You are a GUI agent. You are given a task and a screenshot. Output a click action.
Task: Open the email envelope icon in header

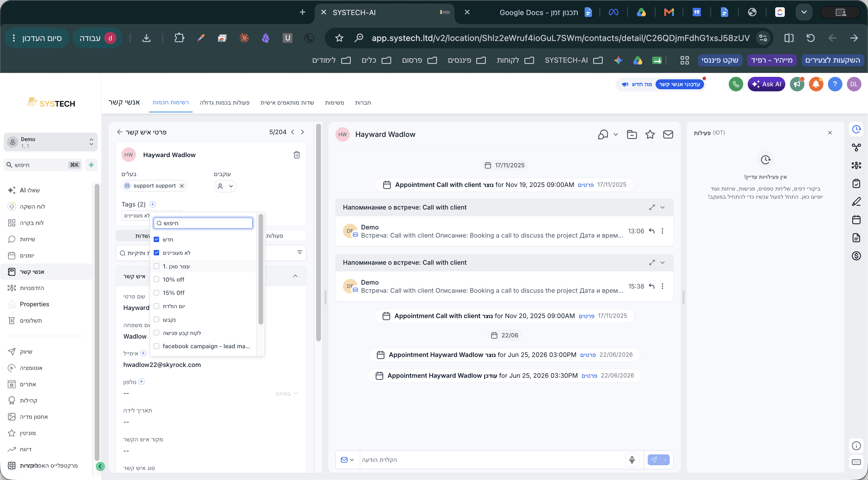pos(668,134)
